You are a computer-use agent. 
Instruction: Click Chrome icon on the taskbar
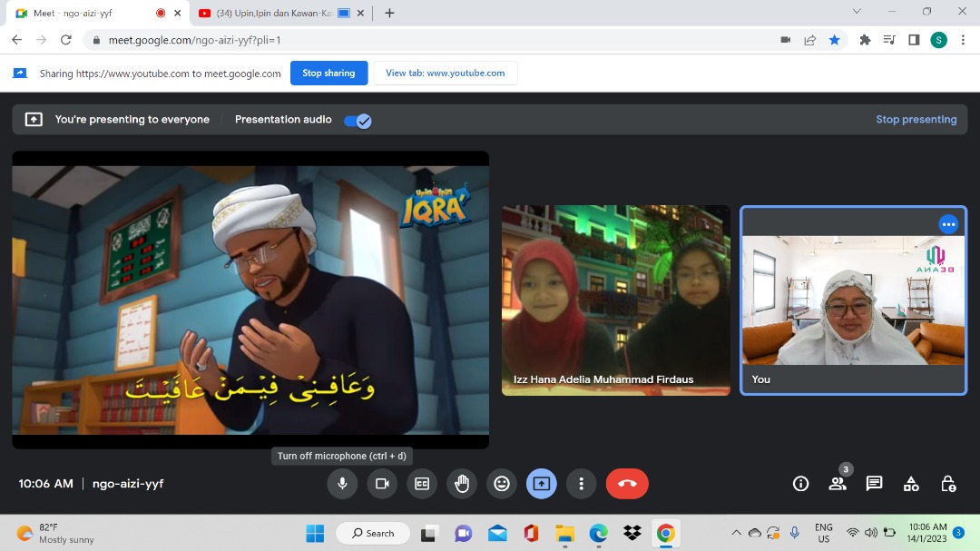pyautogui.click(x=666, y=534)
